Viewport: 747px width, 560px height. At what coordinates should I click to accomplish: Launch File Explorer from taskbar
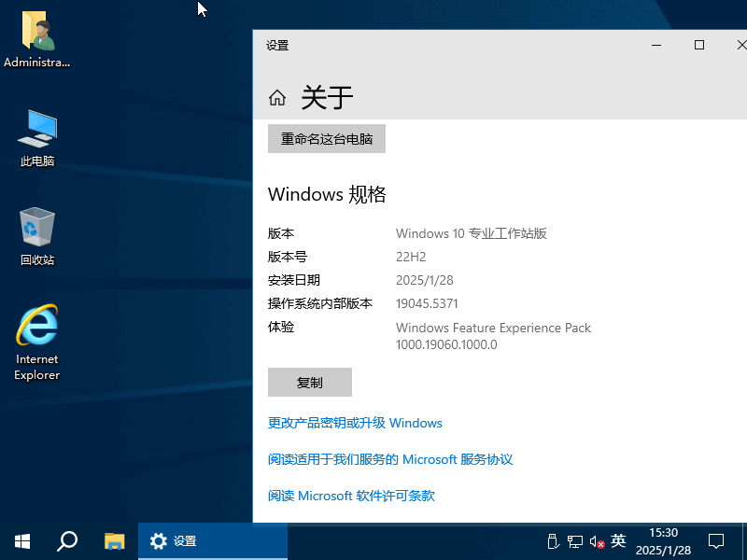click(114, 541)
